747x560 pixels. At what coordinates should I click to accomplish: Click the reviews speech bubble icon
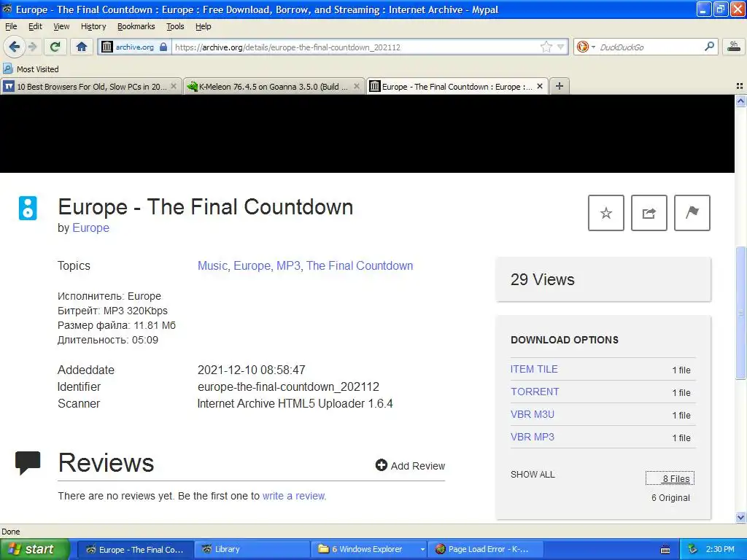click(28, 463)
